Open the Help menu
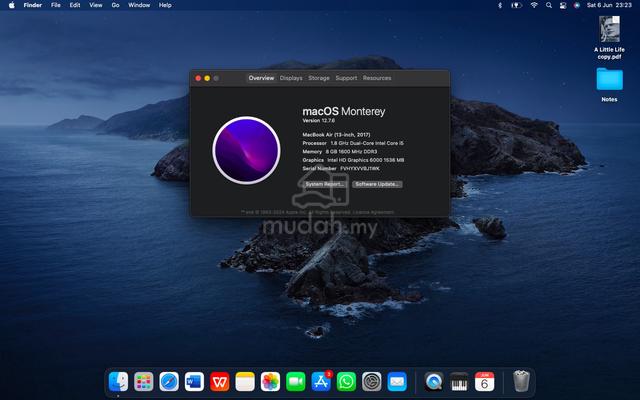Image resolution: width=640 pixels, height=400 pixels. pyautogui.click(x=165, y=5)
